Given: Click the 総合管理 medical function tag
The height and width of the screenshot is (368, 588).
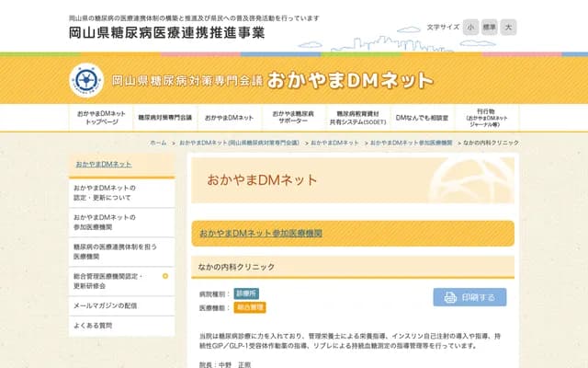Looking at the screenshot, I should tap(250, 307).
